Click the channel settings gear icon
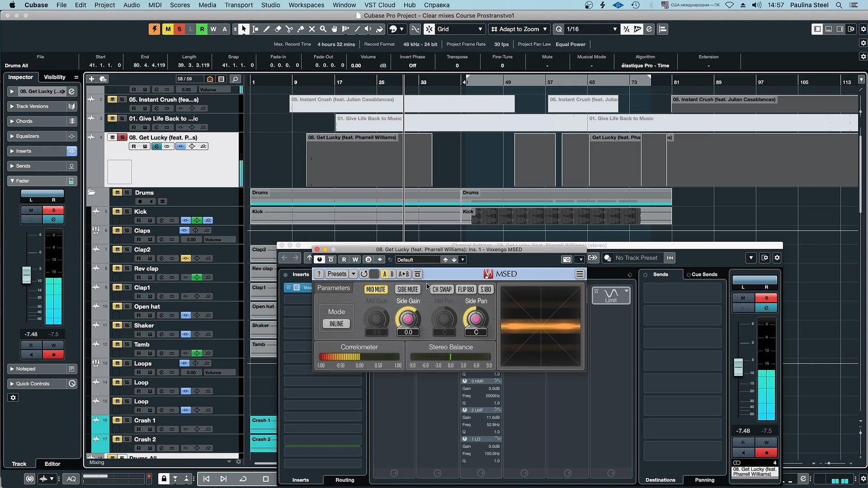Image resolution: width=868 pixels, height=488 pixels. [x=777, y=258]
